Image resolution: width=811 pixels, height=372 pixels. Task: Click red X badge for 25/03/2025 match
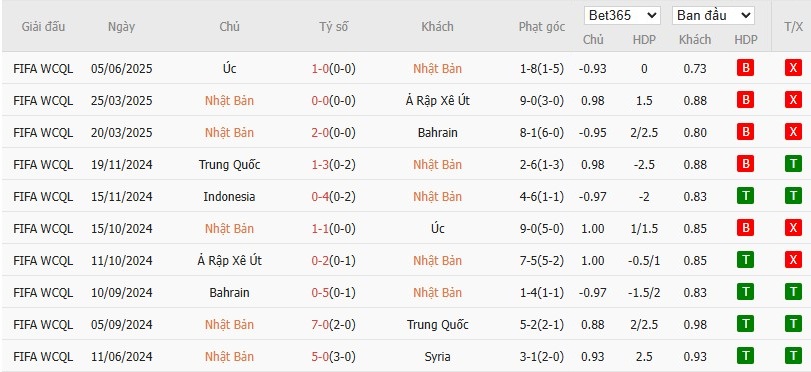(793, 100)
